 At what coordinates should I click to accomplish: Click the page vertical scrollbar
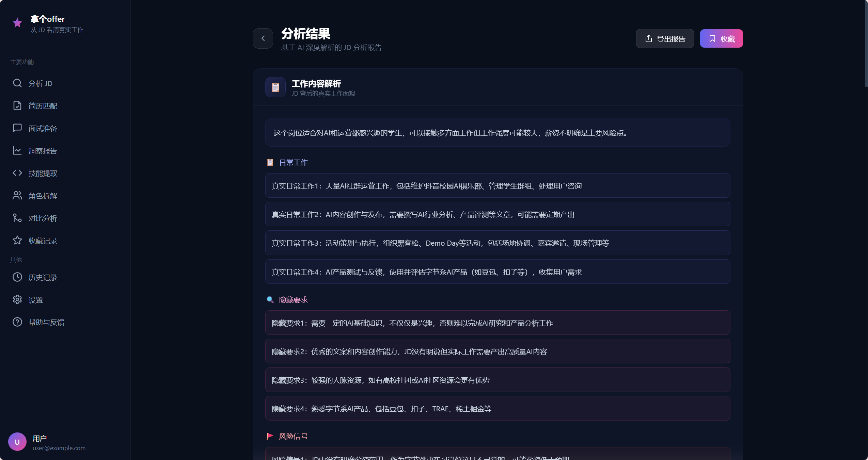[866, 44]
